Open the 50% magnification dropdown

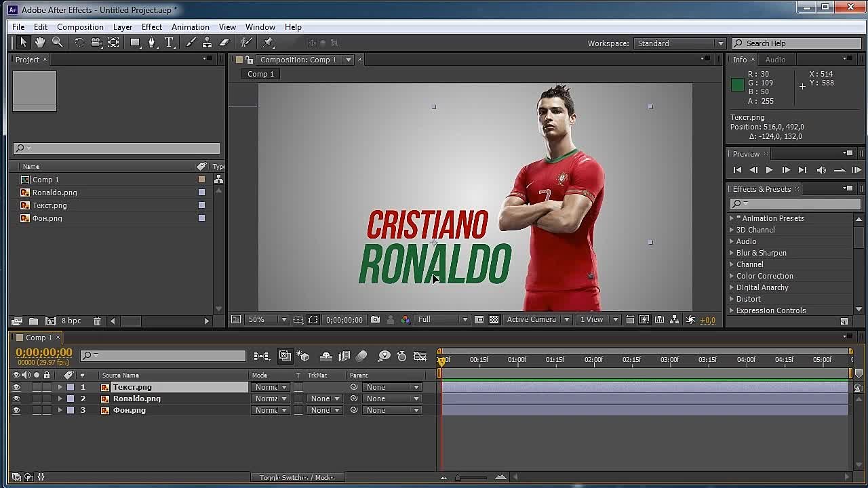pos(267,319)
